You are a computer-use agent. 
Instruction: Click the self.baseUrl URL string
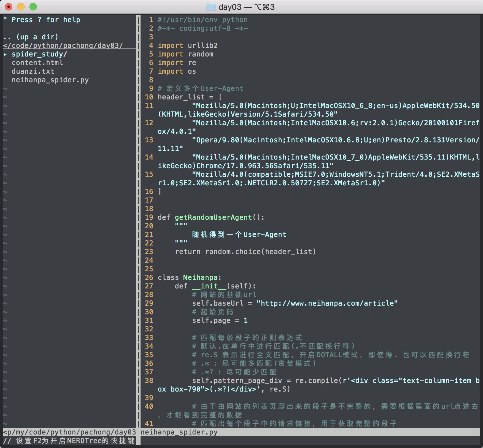click(x=327, y=303)
